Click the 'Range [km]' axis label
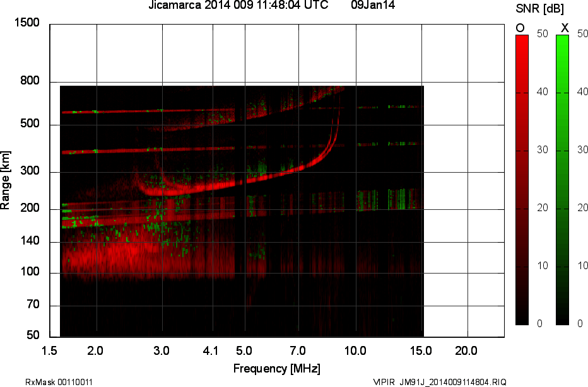The image size is (588, 387). [x=5, y=180]
